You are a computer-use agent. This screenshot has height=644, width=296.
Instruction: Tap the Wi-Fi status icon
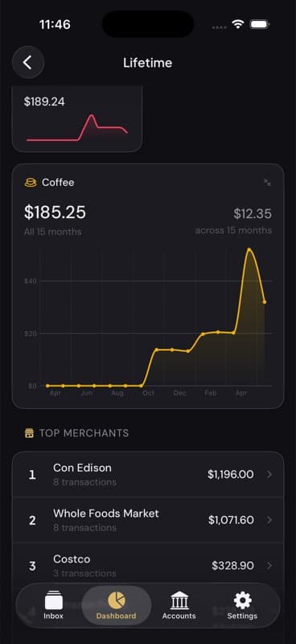click(238, 24)
